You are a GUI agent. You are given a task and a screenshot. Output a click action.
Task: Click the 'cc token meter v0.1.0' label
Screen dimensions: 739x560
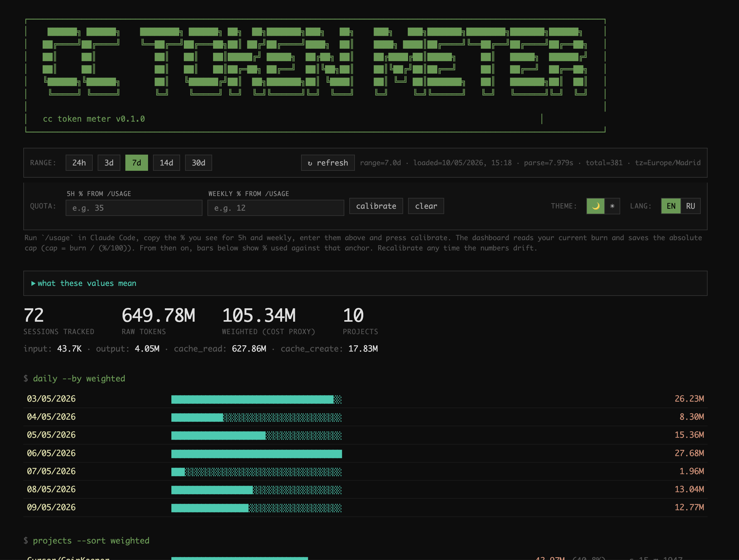click(94, 119)
